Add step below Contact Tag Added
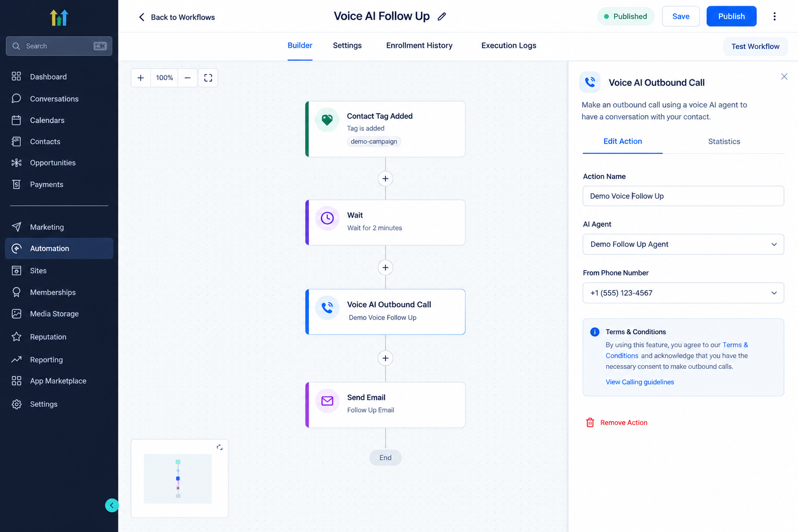Viewport: 798px width, 532px height. click(x=385, y=179)
